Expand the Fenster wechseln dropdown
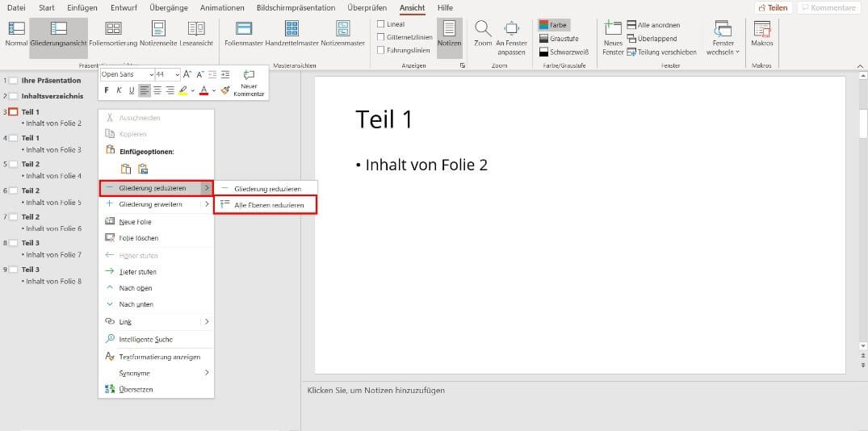This screenshot has width=868, height=431. click(723, 37)
